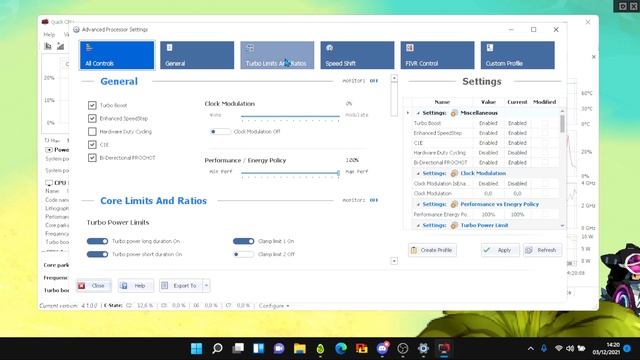Toggle the C1E checkbox

coord(92,144)
